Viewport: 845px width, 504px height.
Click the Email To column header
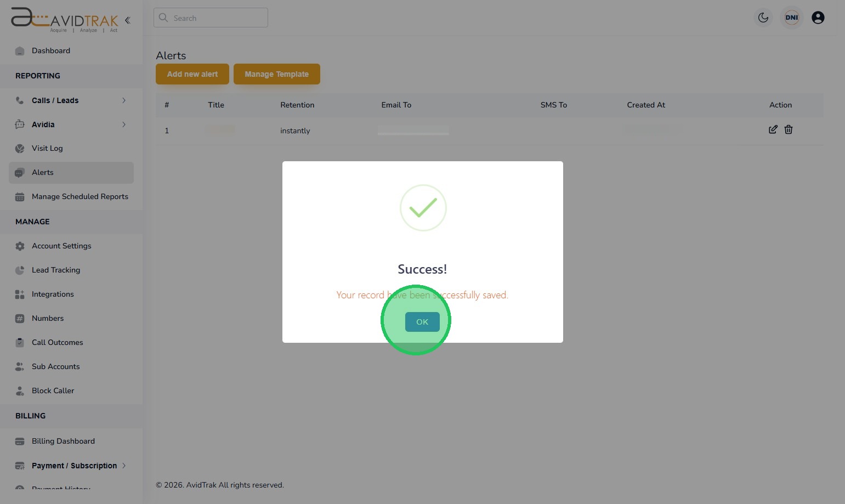pos(396,105)
